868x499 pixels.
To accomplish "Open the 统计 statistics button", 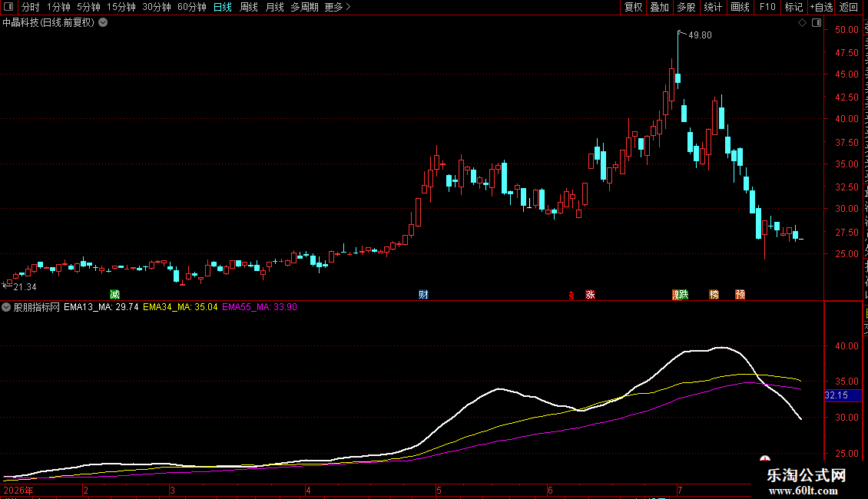I will [713, 7].
